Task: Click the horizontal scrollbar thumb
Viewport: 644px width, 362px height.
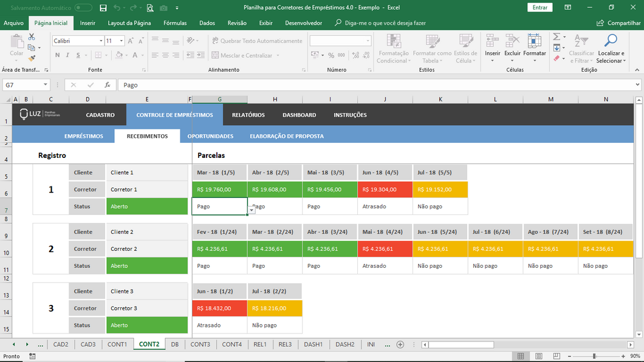Action: (461, 345)
